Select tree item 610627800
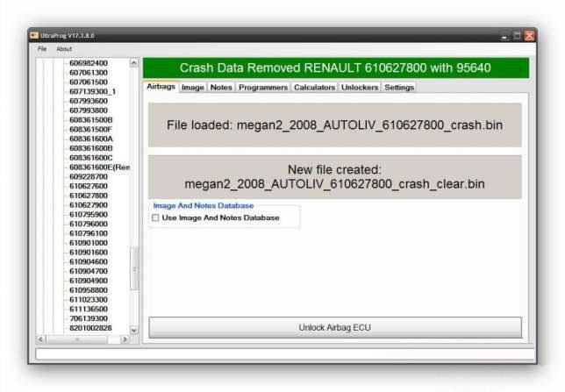This screenshot has height=392, width=565. coord(89,196)
